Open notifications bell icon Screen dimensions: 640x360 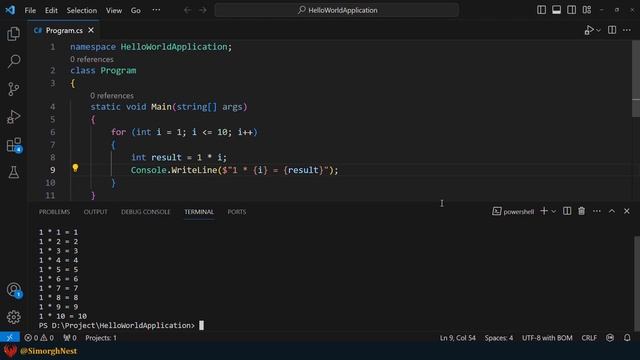click(x=627, y=338)
